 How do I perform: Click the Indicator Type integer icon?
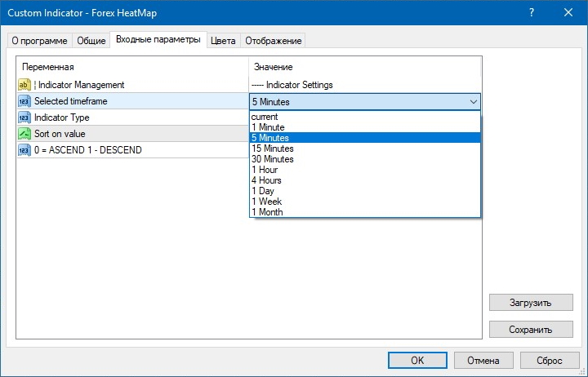(24, 118)
